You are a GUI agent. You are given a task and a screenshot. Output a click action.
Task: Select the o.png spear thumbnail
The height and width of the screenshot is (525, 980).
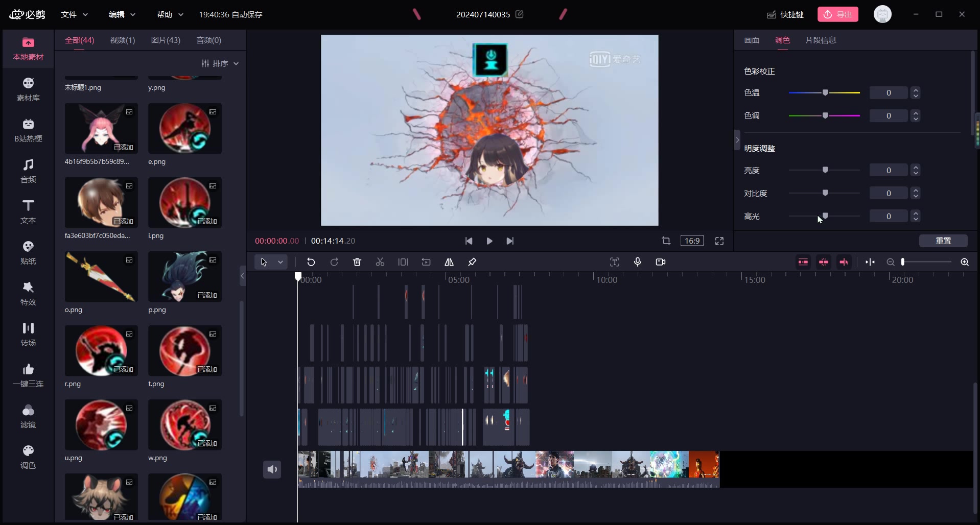click(x=101, y=276)
